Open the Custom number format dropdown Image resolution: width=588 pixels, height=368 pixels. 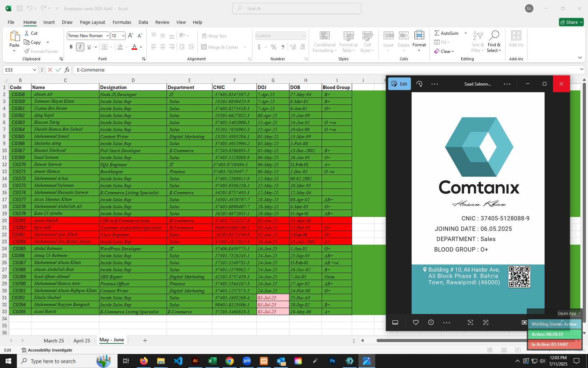point(303,36)
